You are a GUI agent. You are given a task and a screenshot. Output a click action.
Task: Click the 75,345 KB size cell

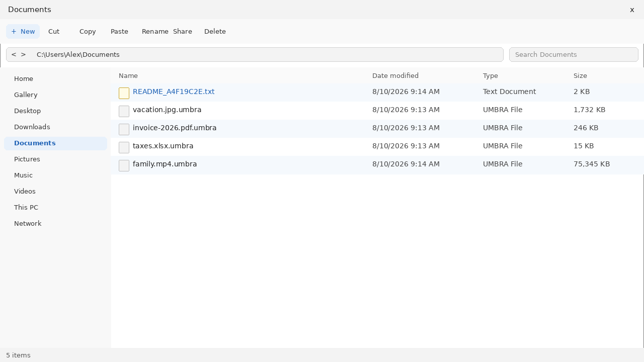(592, 164)
